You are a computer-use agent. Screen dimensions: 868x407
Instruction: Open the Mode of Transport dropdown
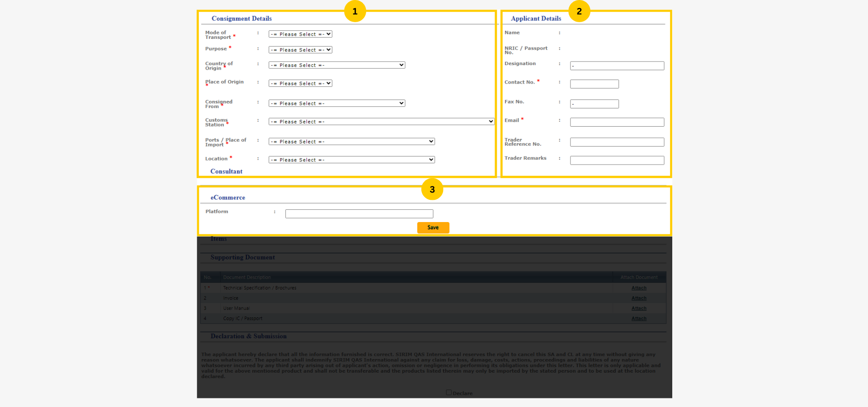coord(300,34)
